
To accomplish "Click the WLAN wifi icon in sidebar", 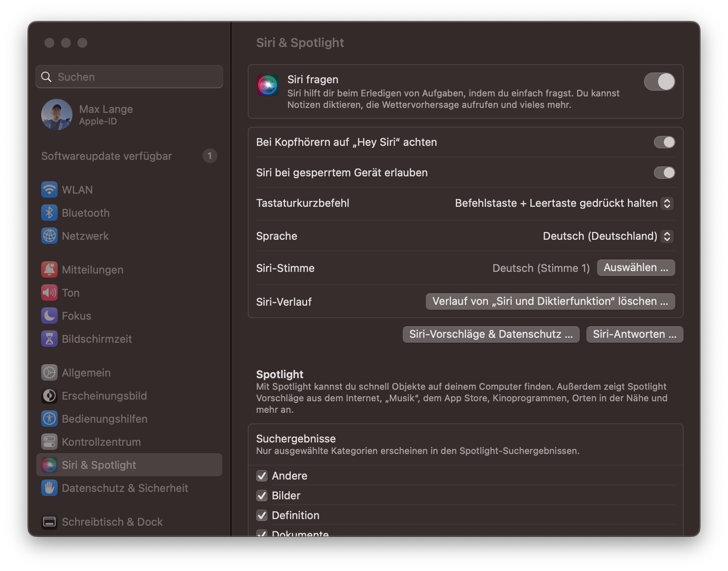I will tap(49, 190).
